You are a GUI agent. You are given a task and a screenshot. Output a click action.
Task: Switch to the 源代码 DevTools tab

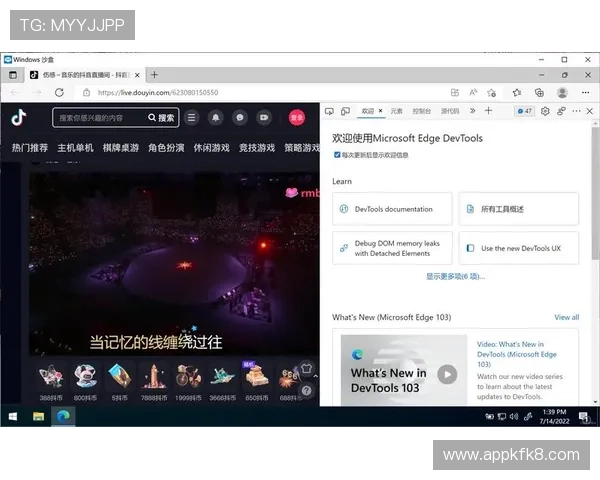point(450,111)
